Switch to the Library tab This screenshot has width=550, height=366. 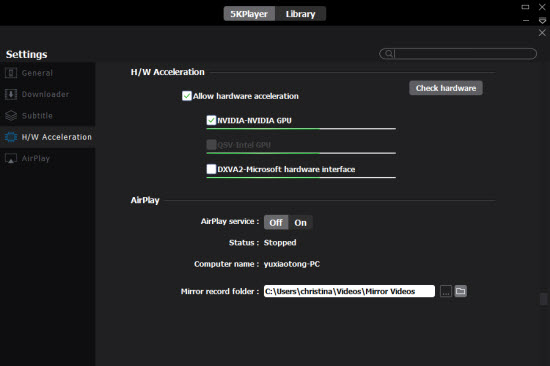point(301,14)
